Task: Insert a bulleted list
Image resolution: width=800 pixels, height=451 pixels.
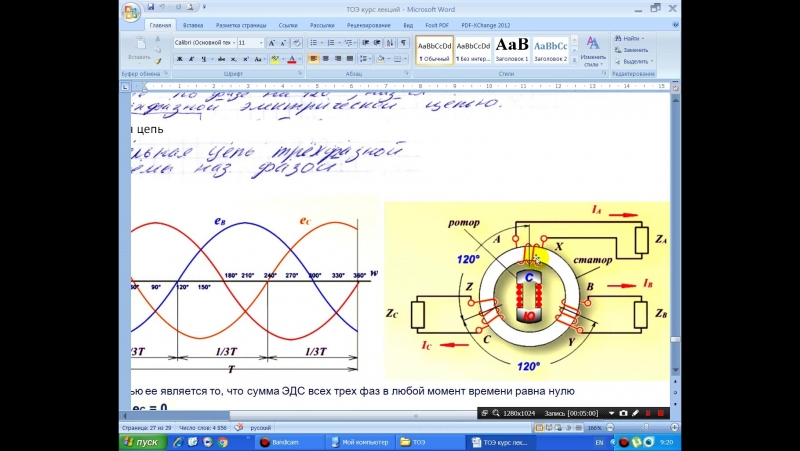Action: coord(314,43)
